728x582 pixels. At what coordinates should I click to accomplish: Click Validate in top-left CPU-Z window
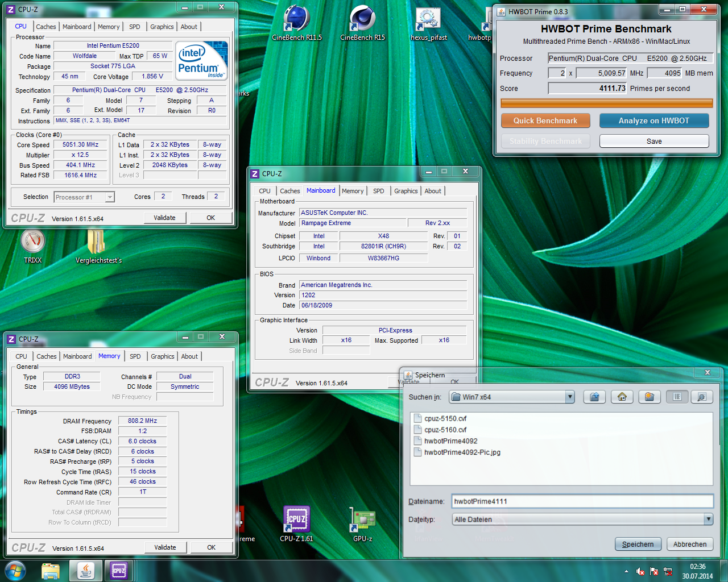(x=164, y=218)
